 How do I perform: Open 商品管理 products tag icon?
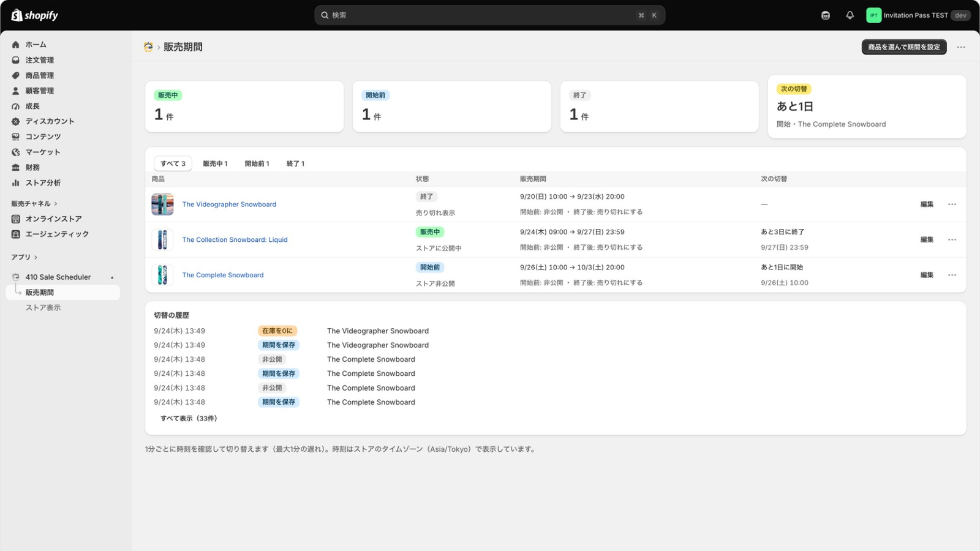tap(16, 75)
